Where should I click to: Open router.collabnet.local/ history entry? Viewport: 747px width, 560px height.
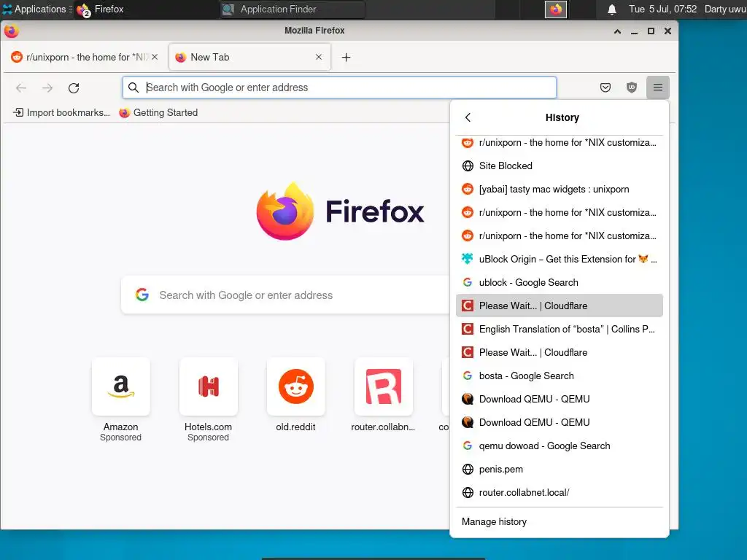coord(560,492)
